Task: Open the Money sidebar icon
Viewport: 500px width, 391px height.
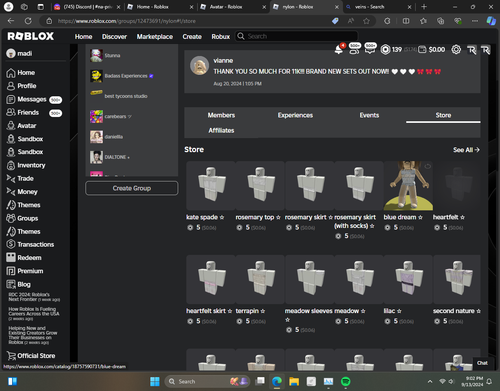Action: 11,192
